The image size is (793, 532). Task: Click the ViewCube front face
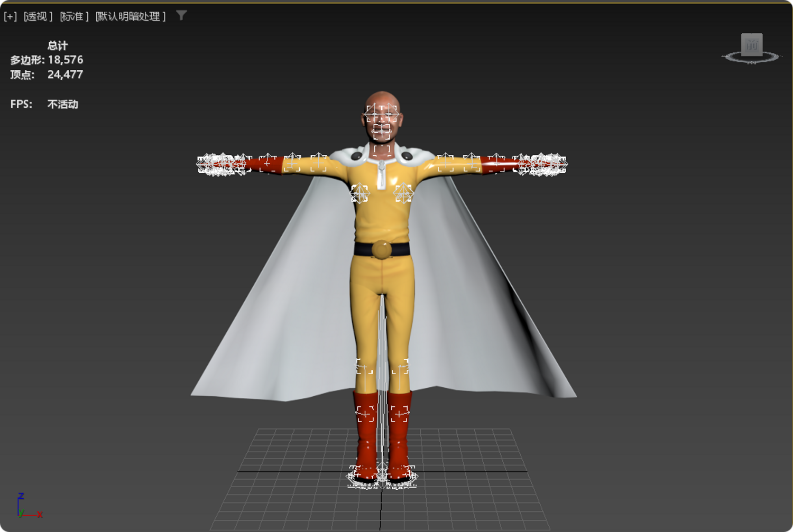[751, 45]
